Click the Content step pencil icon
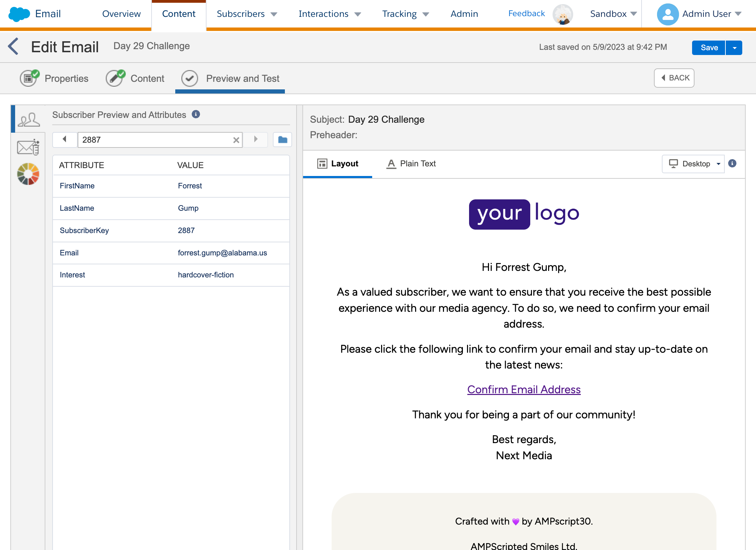This screenshot has height=550, width=756. coord(115,78)
